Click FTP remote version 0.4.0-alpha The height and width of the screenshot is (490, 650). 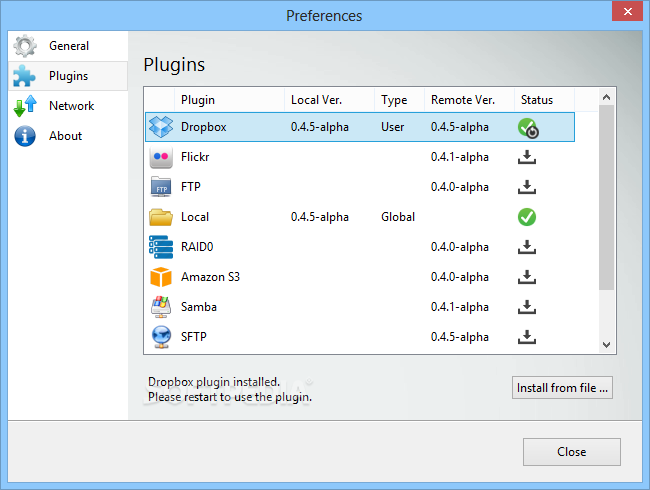460,187
